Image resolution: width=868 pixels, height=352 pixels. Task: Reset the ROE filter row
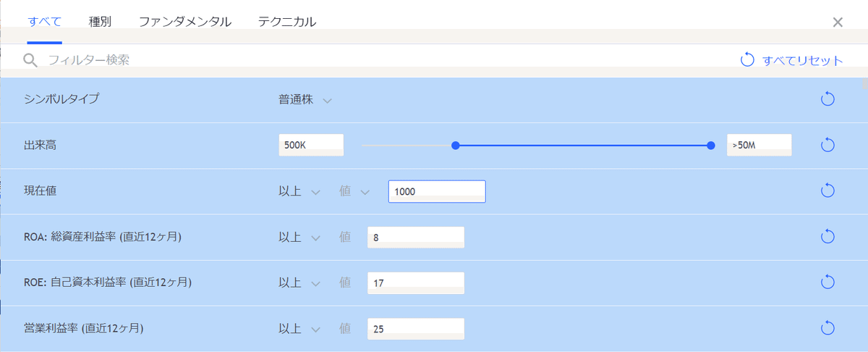(828, 282)
